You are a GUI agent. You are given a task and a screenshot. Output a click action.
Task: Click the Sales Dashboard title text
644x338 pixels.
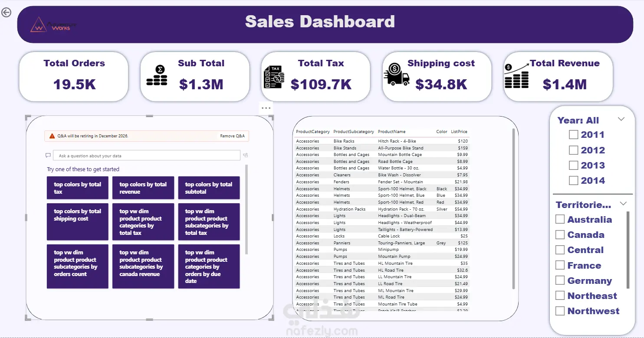(320, 22)
